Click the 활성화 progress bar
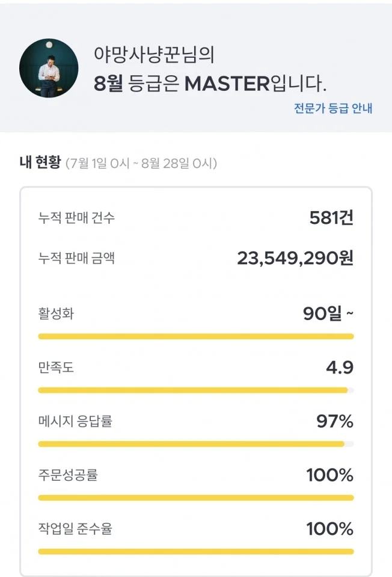Screen dimensions: 392x577 click(x=196, y=335)
